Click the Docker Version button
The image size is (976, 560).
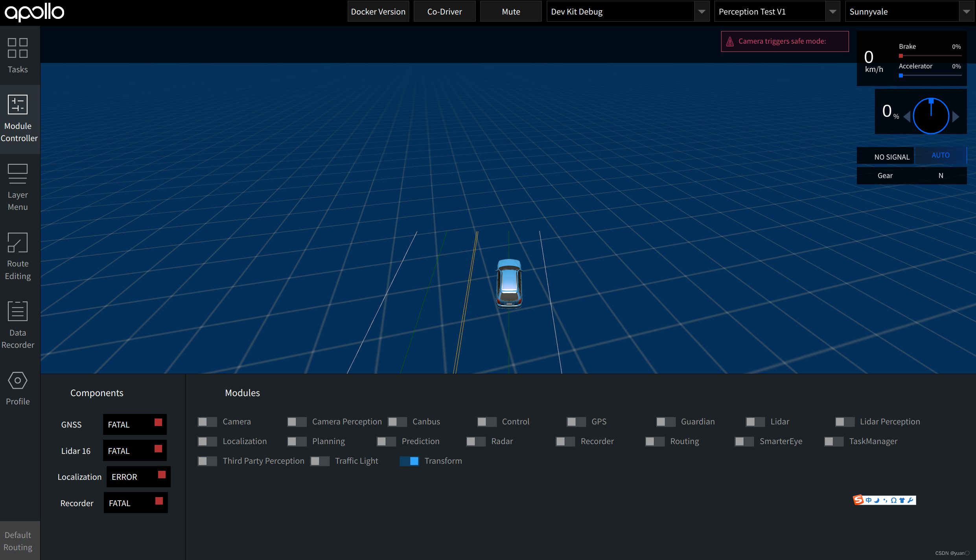pyautogui.click(x=378, y=12)
